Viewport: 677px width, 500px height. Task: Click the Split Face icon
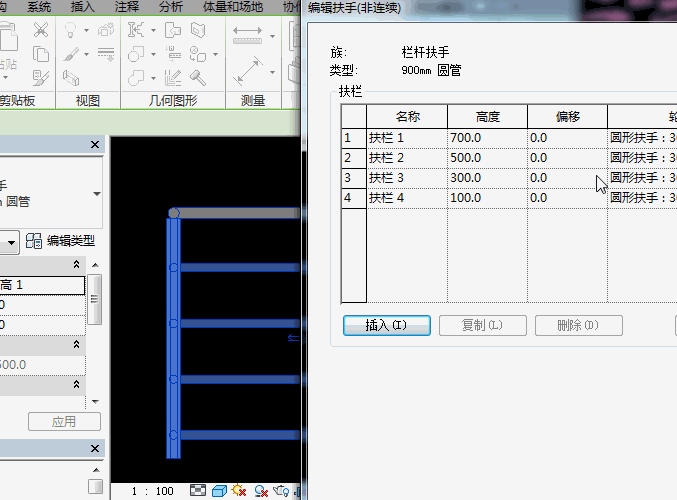pos(198,54)
